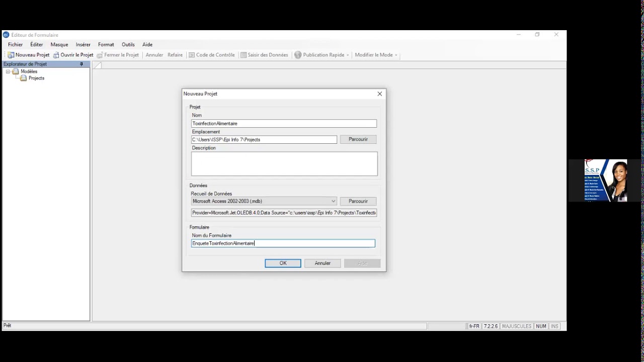Click Annuler in the toolbar
644x362 pixels.
pos(154,55)
